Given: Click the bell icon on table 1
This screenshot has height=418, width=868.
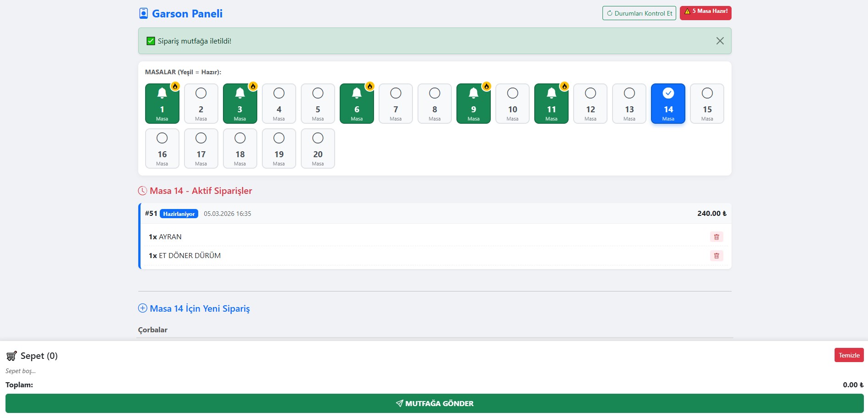Looking at the screenshot, I should click(162, 93).
